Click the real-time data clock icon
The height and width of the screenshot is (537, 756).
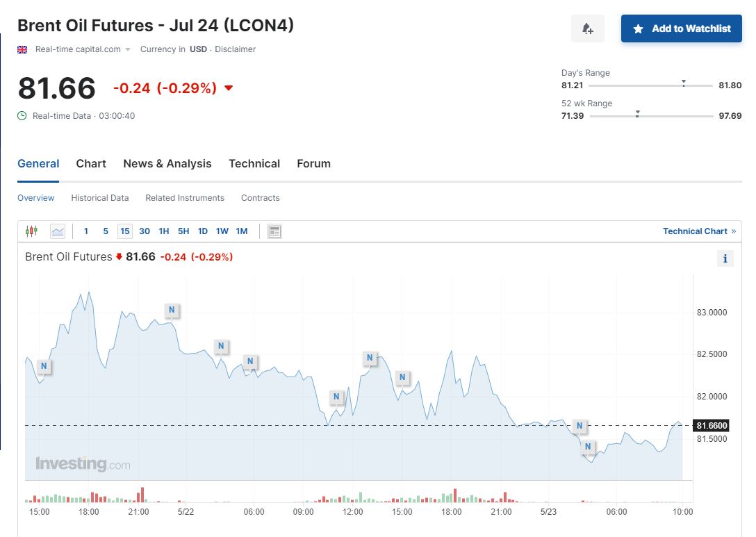coord(22,116)
